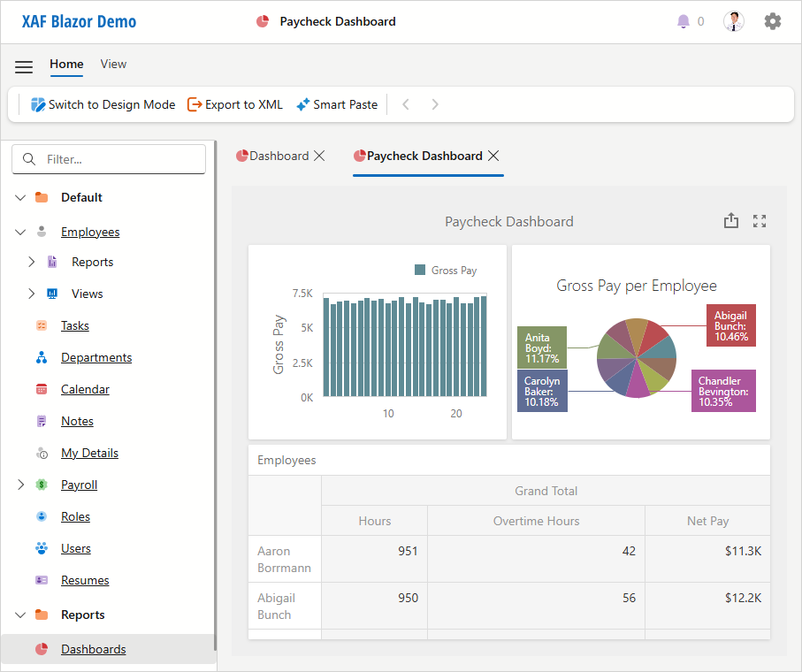Click the Anita Boyd green pie label
802x672 pixels.
click(542, 347)
